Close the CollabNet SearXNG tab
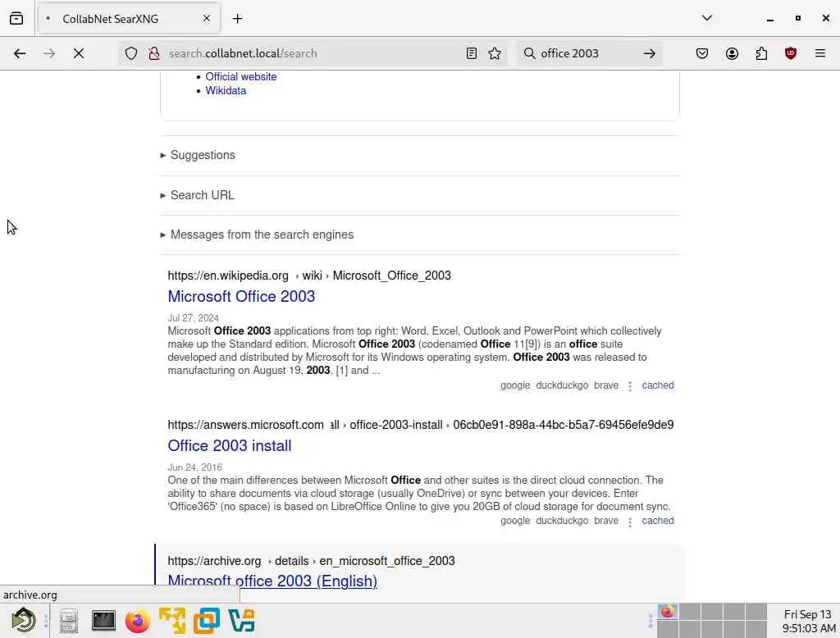The width and height of the screenshot is (840, 638). (206, 19)
